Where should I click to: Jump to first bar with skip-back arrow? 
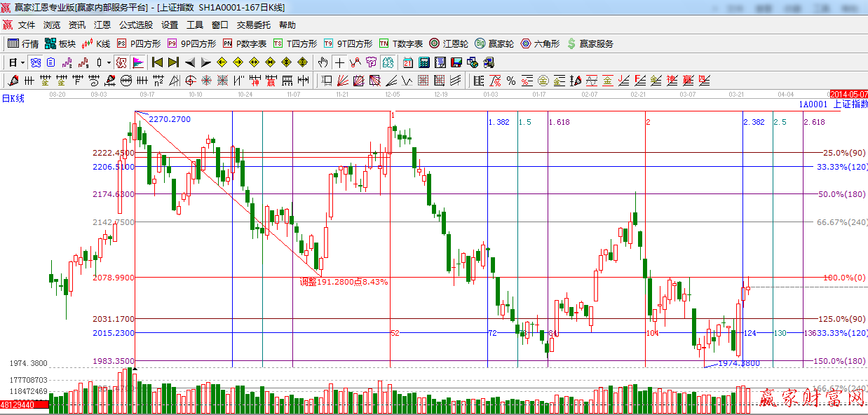pos(157,62)
